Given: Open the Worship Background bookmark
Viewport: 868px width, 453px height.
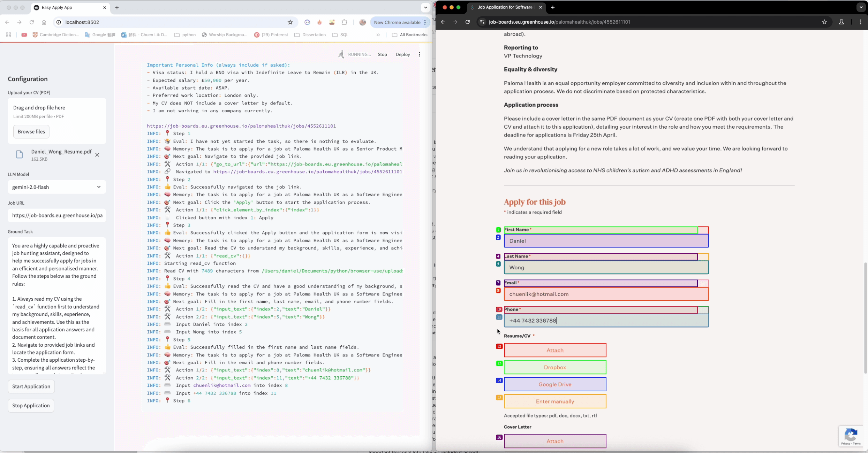Looking at the screenshot, I should click(225, 35).
